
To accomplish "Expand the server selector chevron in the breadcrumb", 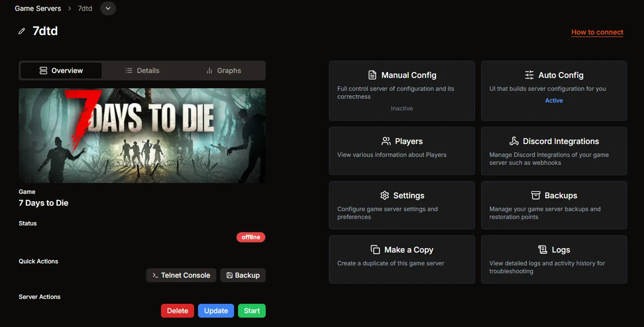I will tap(108, 8).
